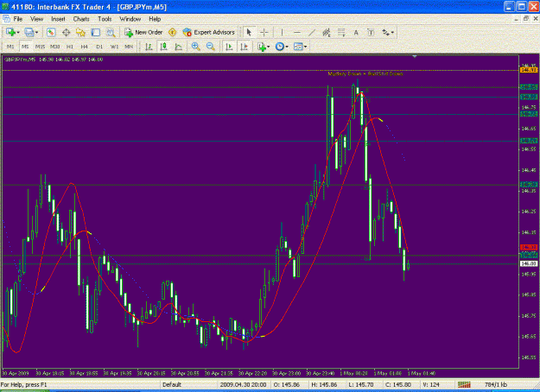Open the New Chart toolbar button
This screenshot has width=540, height=392.
click(12, 32)
